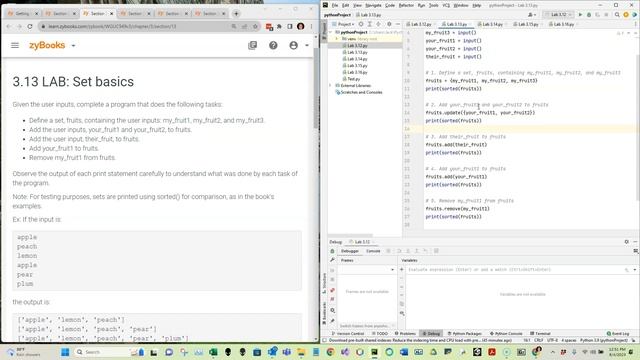Open a new Chrome tab
This screenshot has height=360, width=640.
coord(236,13)
